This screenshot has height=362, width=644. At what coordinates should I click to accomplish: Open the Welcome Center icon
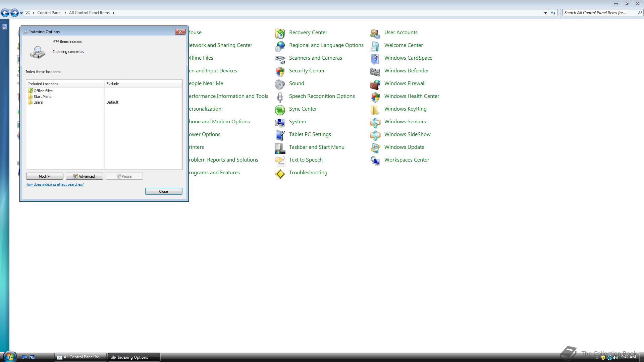[375, 46]
